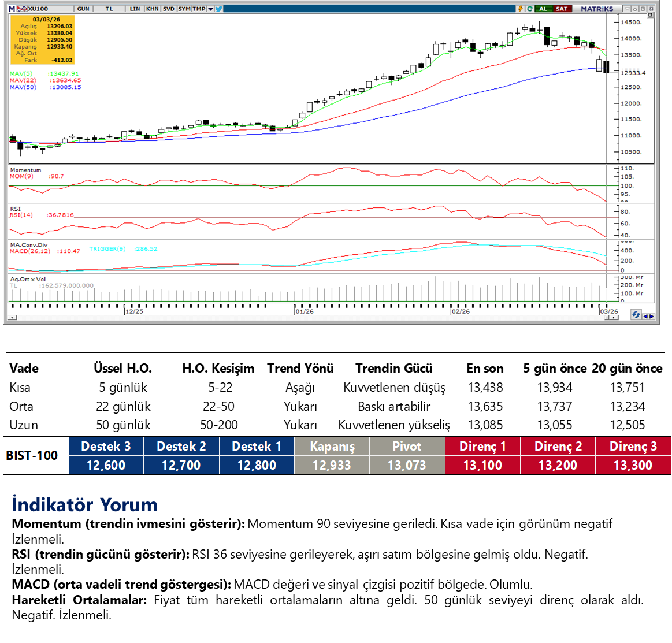Click the Twitter bird icon
The height and width of the screenshot is (643, 672).
tap(219, 9)
